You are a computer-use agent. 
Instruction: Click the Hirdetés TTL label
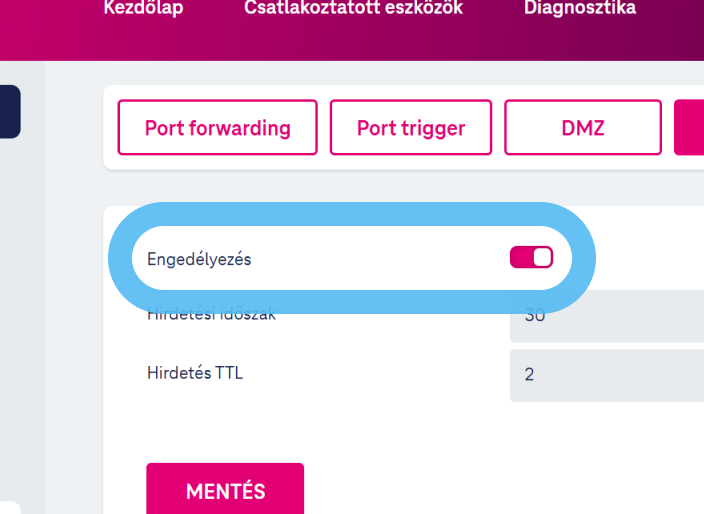(x=195, y=374)
